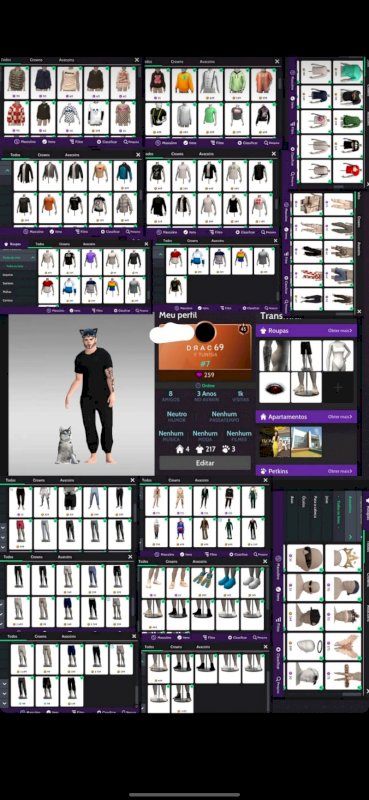Tap the house icon showing 4 apartments

180,449
